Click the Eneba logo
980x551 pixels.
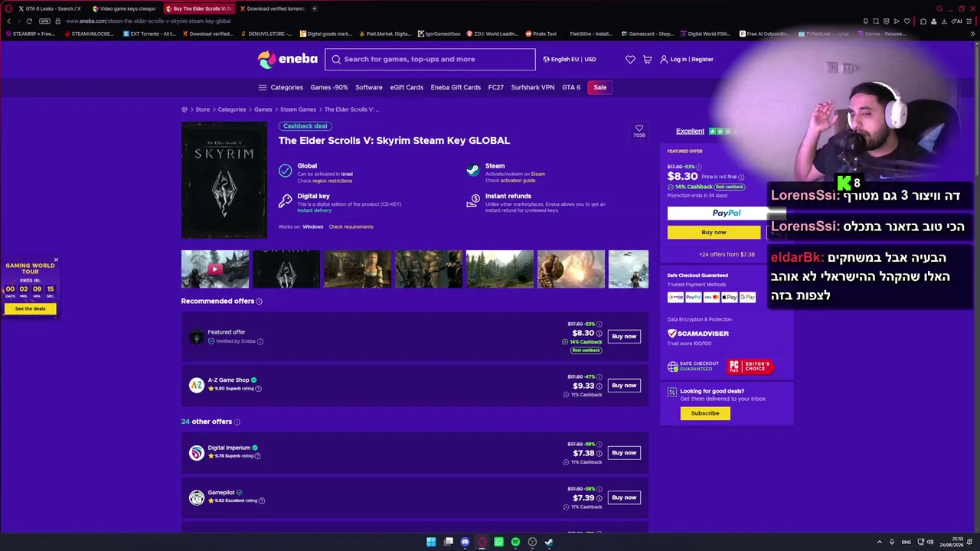point(287,59)
